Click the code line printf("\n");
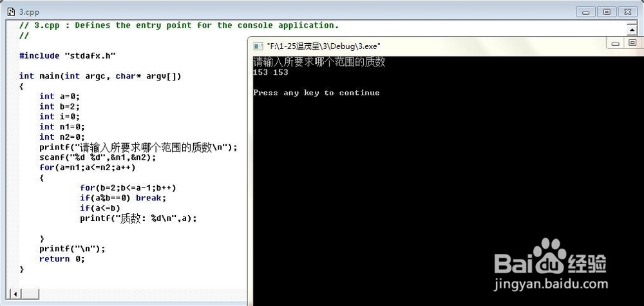The height and width of the screenshot is (306, 644). [x=72, y=249]
